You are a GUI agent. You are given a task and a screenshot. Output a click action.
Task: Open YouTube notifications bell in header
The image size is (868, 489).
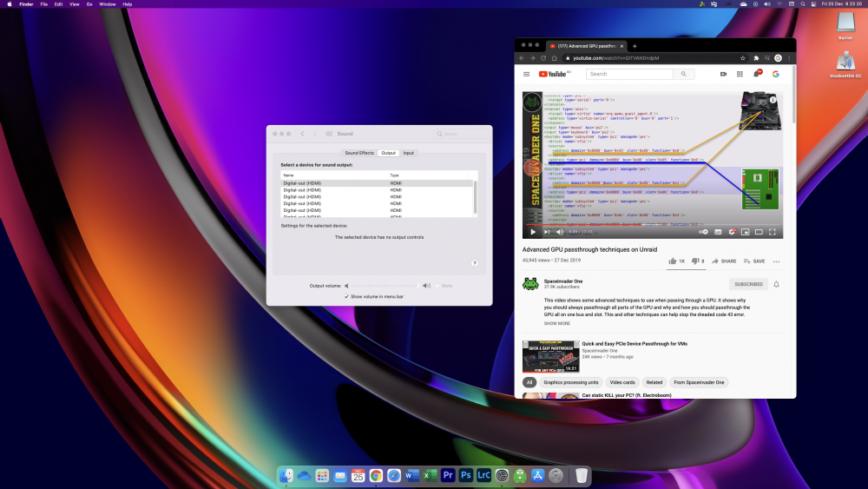tap(756, 74)
